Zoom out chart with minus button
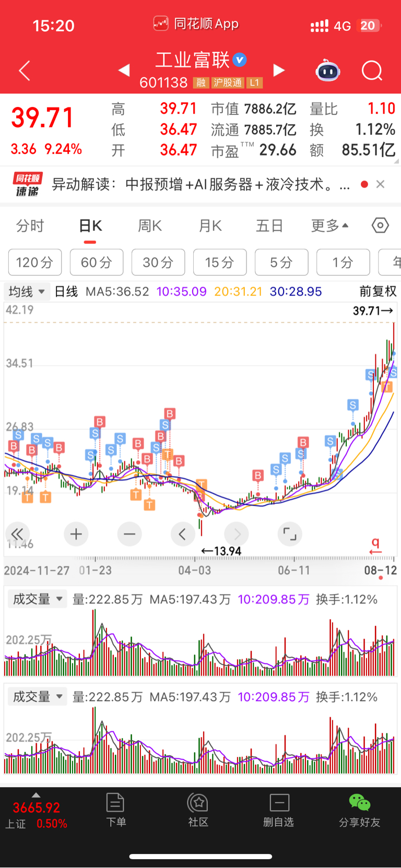The height and width of the screenshot is (868, 401). click(x=129, y=534)
